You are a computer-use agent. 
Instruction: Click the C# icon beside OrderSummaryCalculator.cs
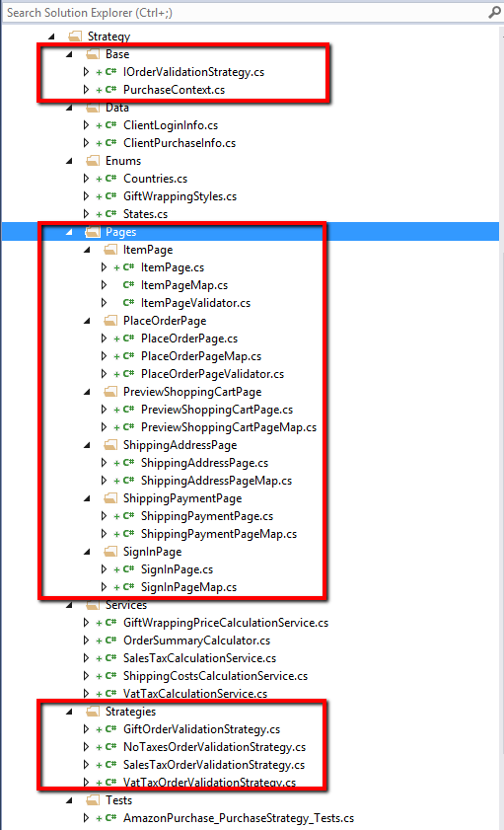coord(110,641)
